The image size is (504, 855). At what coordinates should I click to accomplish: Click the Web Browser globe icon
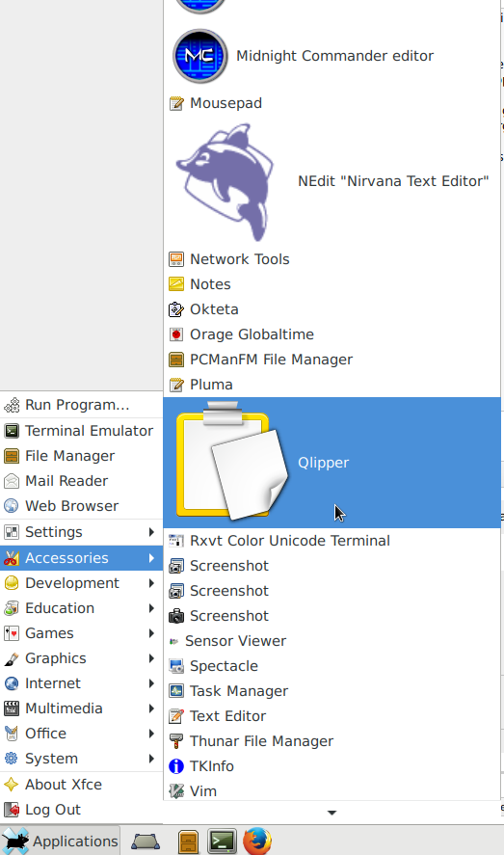12,506
